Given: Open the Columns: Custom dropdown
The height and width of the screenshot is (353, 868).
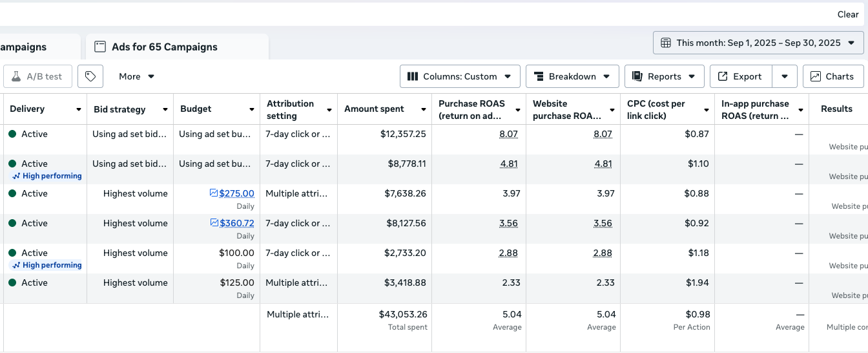Looking at the screenshot, I should pyautogui.click(x=461, y=76).
